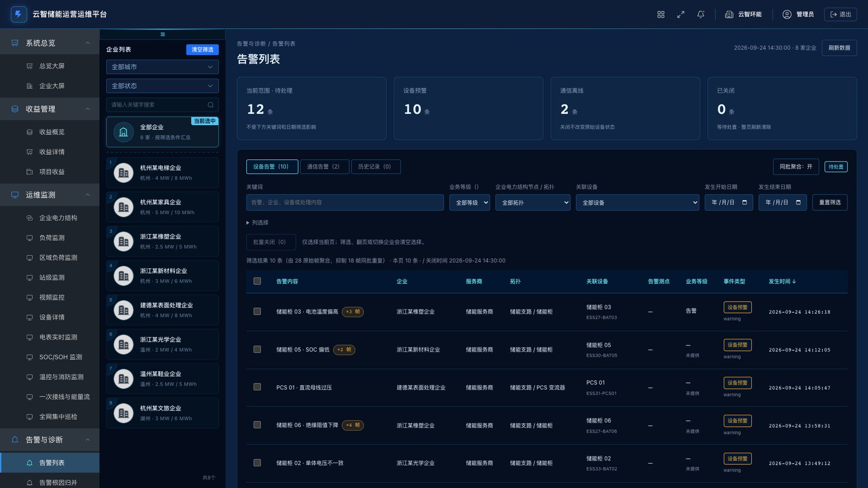Screen dimensions: 868x488
Task: Switch to the 通信告警 (2) tab
Action: point(323,166)
